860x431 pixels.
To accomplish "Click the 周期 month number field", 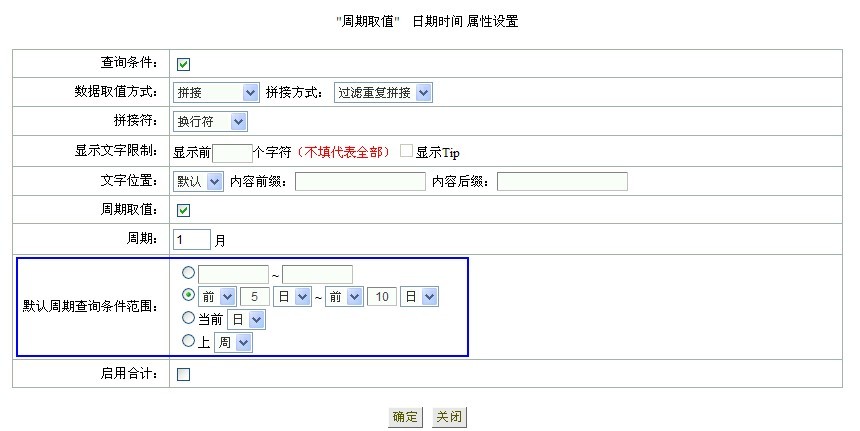I will 192,240.
